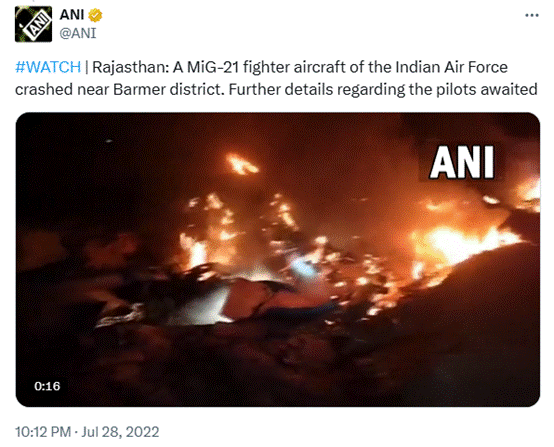This screenshot has height=447, width=554.
Task: Open the ANI profile avatar
Action: click(x=33, y=24)
